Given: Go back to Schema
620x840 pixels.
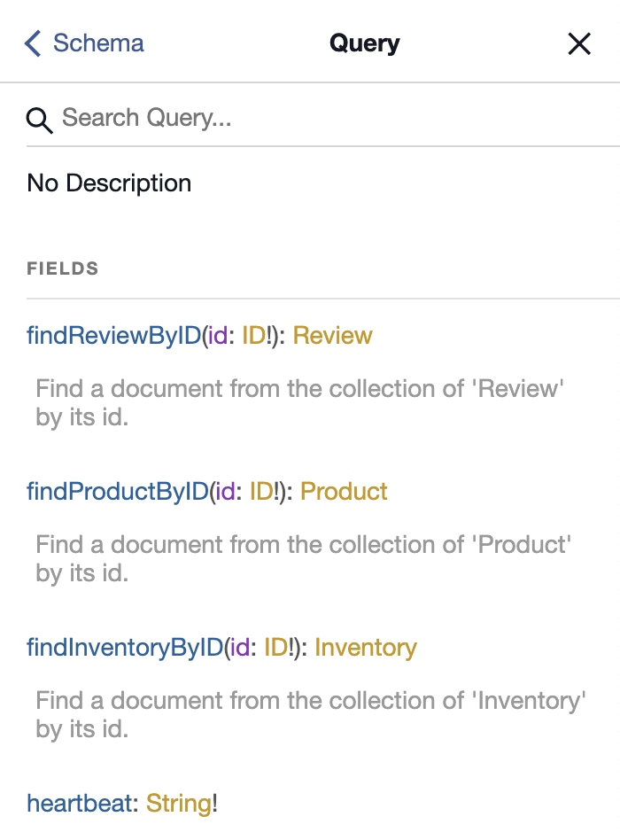Looking at the screenshot, I should 85,43.
